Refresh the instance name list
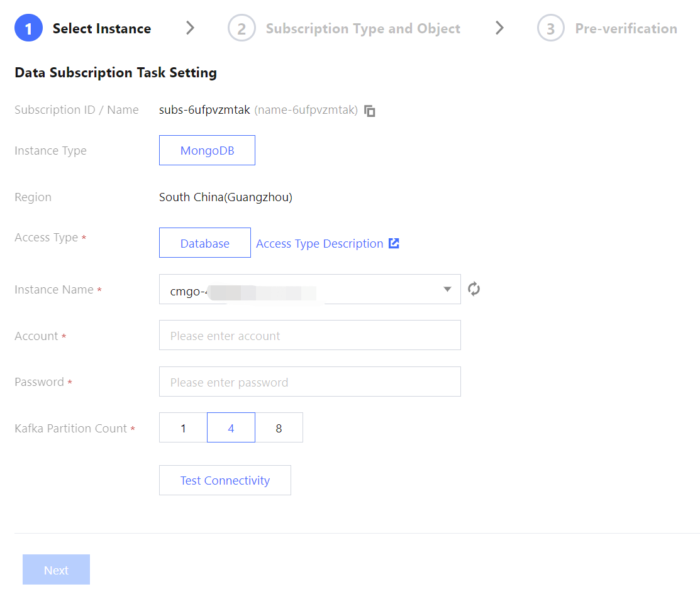Viewport: 700px width, 599px height. pyautogui.click(x=474, y=289)
